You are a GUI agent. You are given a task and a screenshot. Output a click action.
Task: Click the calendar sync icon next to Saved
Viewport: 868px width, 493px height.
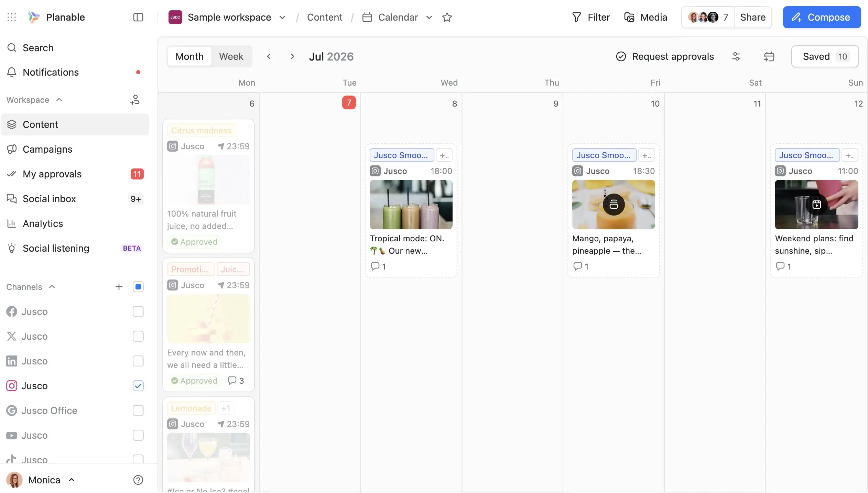(x=769, y=56)
